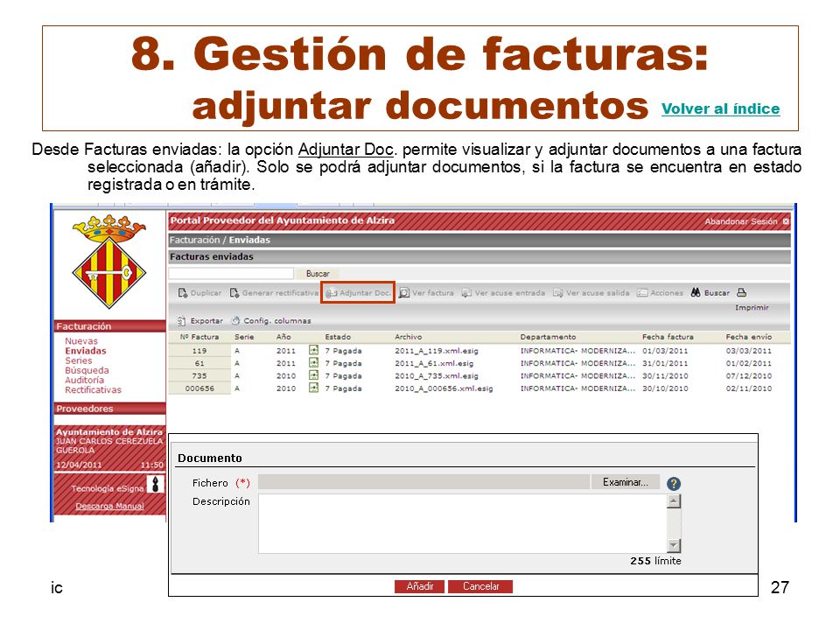Click the Acciones toolbar icon
Image resolution: width=840 pixels, height=630 pixels.
pyautogui.click(x=642, y=293)
